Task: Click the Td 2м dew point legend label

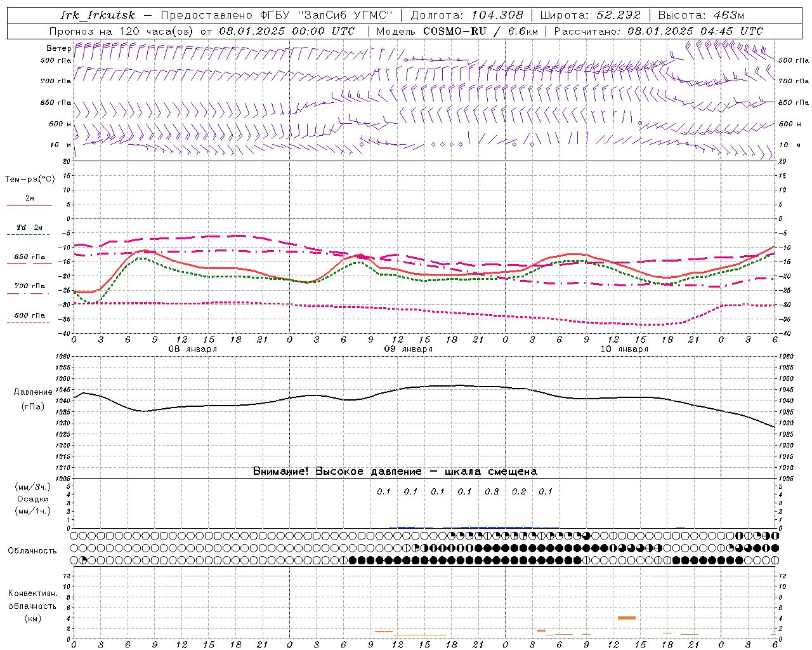Action: (30, 227)
